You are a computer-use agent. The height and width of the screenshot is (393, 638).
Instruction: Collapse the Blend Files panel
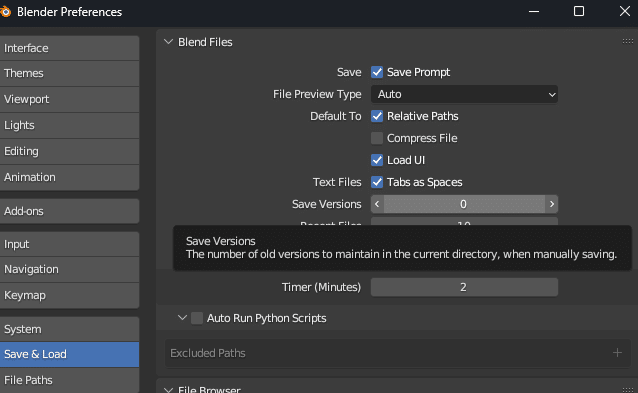pyautogui.click(x=168, y=41)
